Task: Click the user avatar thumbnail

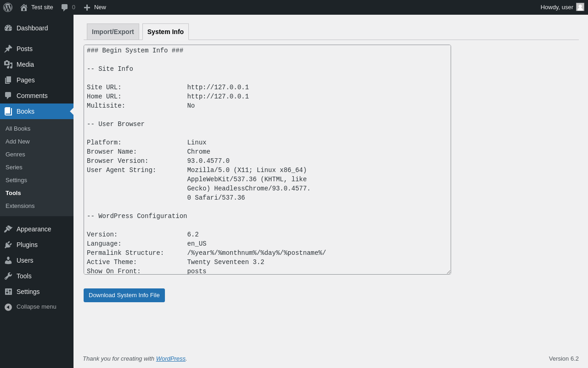Action: (x=580, y=7)
